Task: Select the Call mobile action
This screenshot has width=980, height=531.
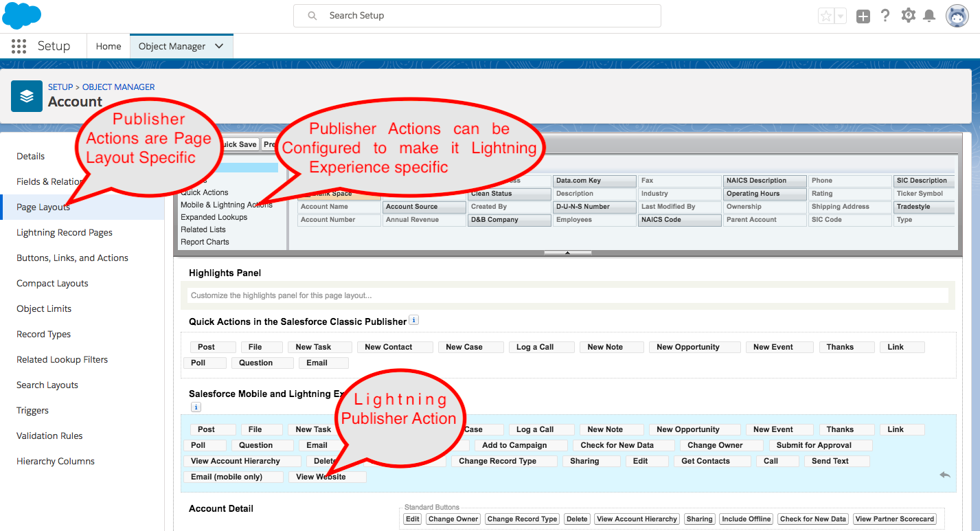Action: coord(777,461)
